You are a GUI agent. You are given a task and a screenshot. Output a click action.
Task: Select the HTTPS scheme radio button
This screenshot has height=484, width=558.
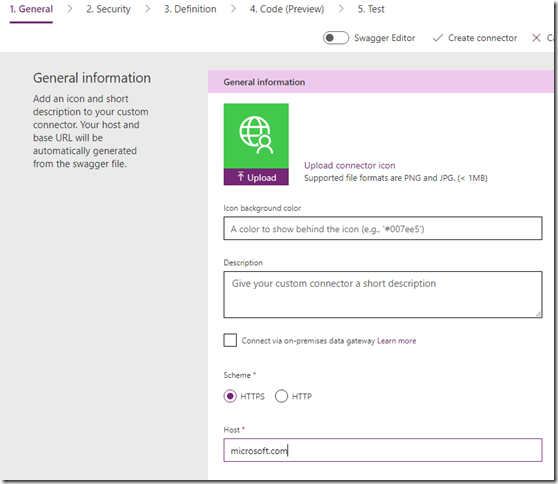(x=230, y=396)
